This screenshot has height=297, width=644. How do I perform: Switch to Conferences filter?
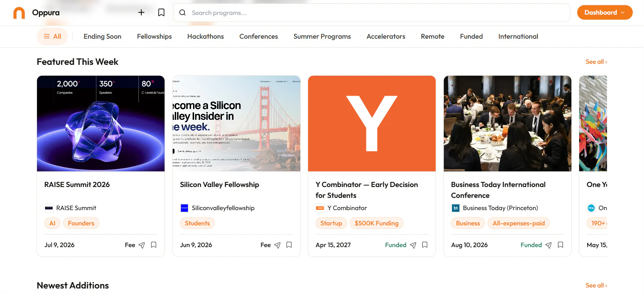coord(259,36)
